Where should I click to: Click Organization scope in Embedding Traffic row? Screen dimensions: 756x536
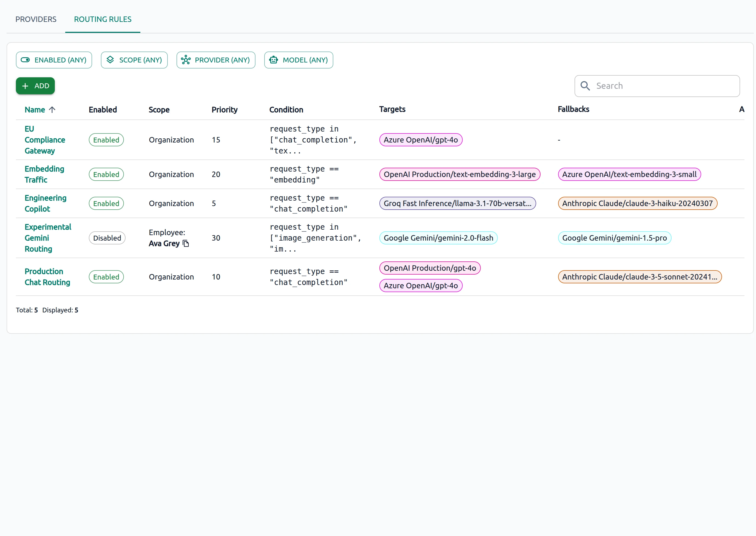[171, 174]
